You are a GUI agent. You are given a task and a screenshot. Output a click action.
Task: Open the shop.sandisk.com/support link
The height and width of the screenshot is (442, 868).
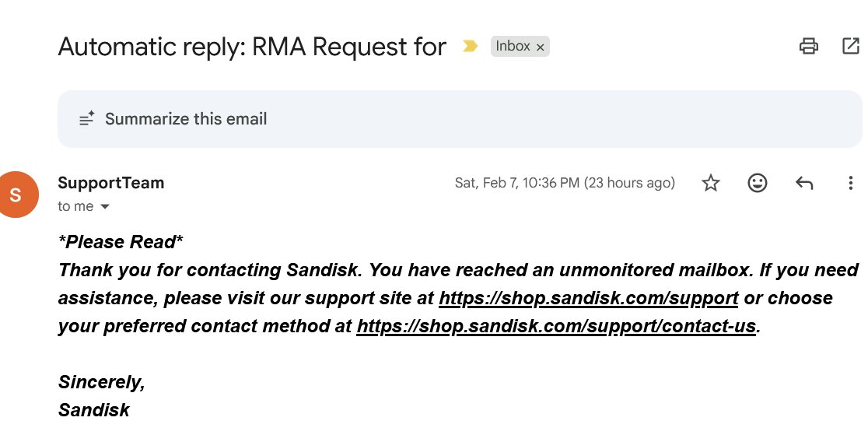point(589,298)
